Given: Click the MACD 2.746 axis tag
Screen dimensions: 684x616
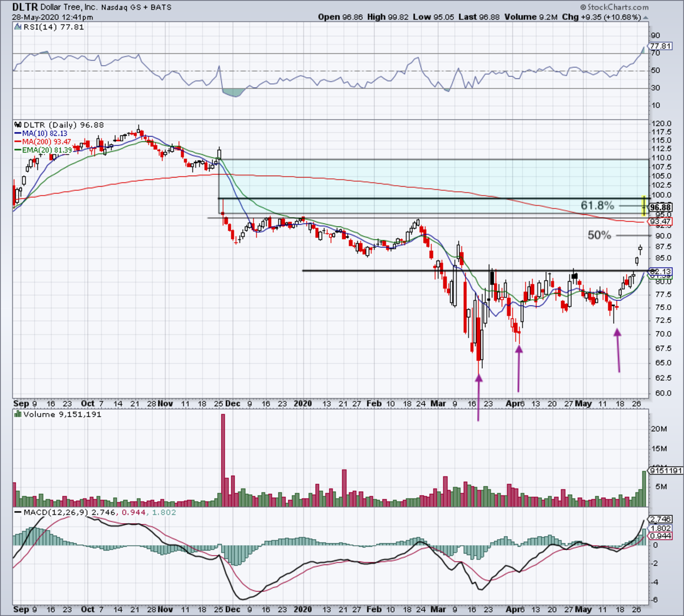Looking at the screenshot, I should click(661, 519).
